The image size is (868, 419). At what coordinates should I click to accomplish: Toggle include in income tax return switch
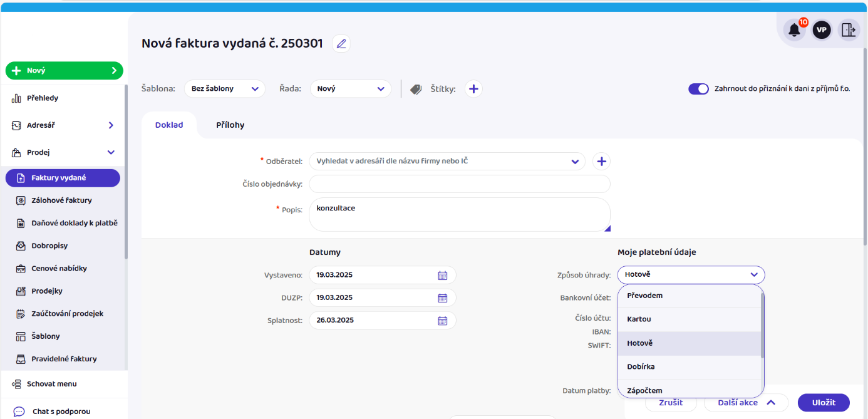698,89
